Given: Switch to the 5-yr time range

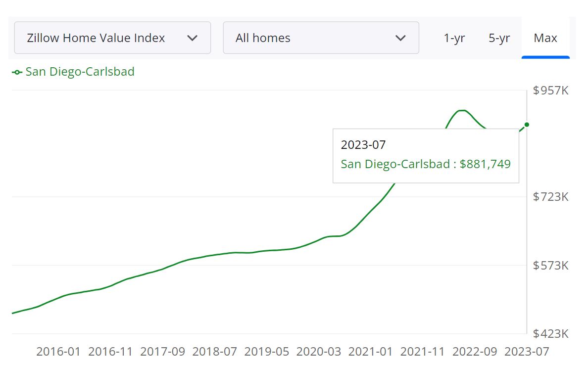Looking at the screenshot, I should click(x=498, y=38).
